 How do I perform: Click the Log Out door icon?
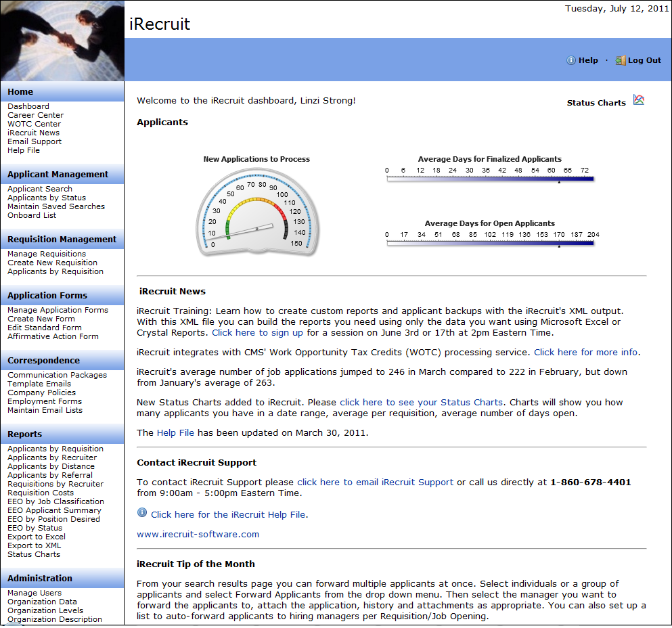tap(621, 60)
